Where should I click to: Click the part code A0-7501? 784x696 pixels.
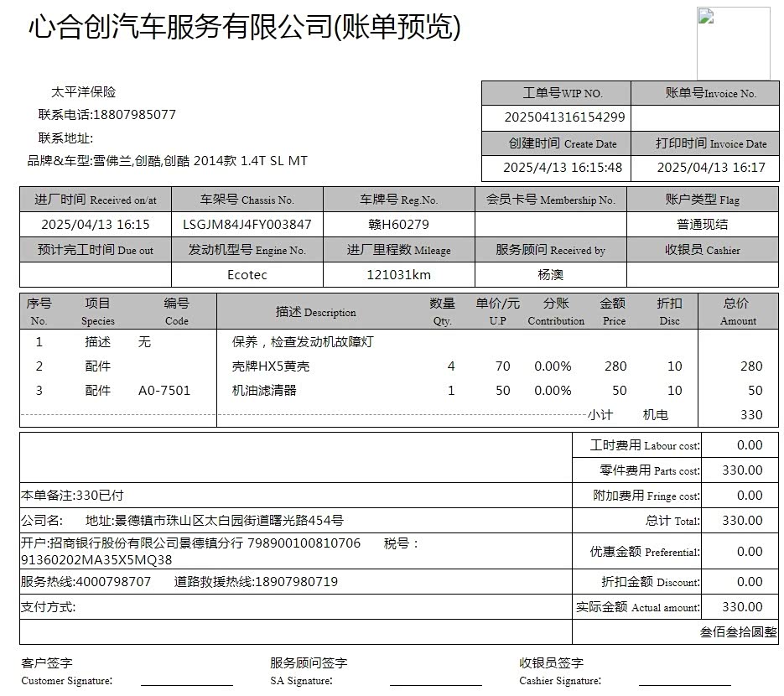click(164, 391)
